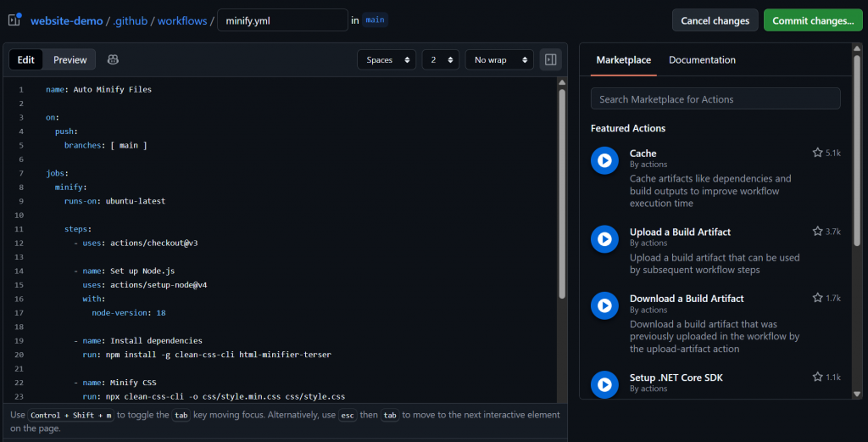Image resolution: width=868 pixels, height=442 pixels.
Task: Open the Download a Build Artifact title
Action: point(687,299)
